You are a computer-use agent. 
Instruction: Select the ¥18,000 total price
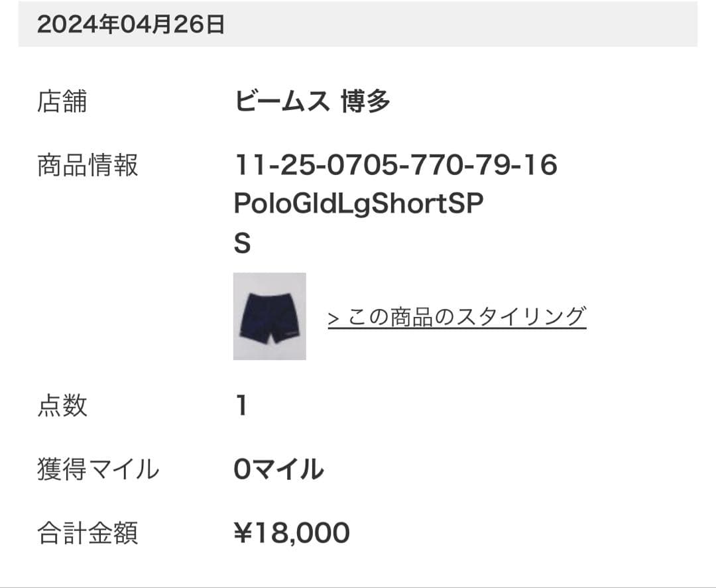click(x=294, y=530)
